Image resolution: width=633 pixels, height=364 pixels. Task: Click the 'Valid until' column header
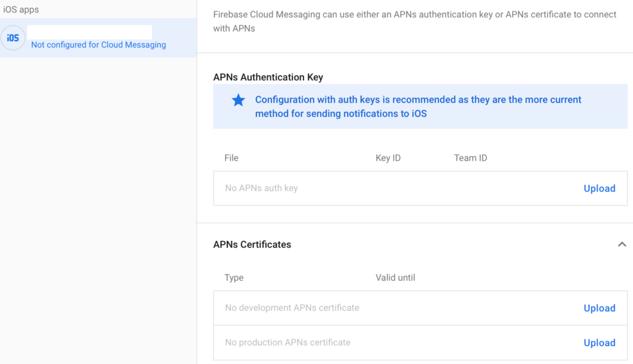click(395, 278)
